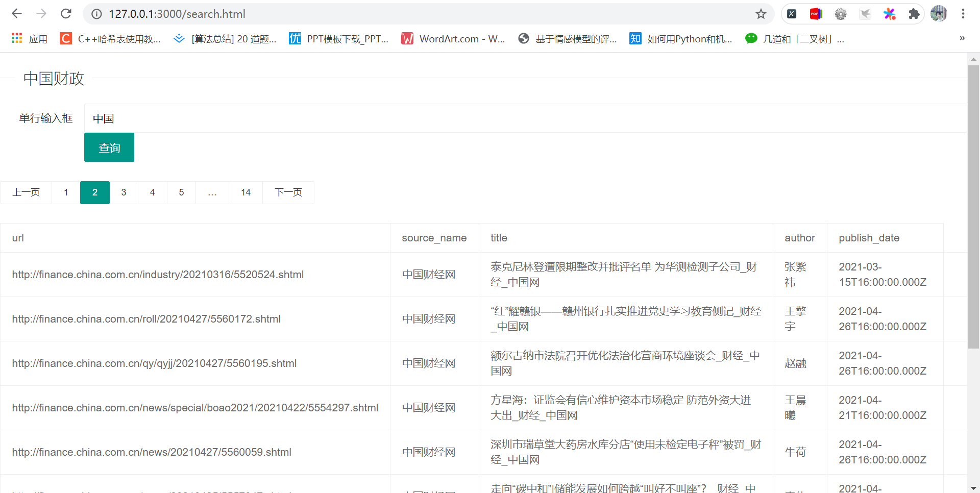Click the vertical scrollbar thumb
Viewport: 980px width, 493px height.
pyautogui.click(x=973, y=207)
